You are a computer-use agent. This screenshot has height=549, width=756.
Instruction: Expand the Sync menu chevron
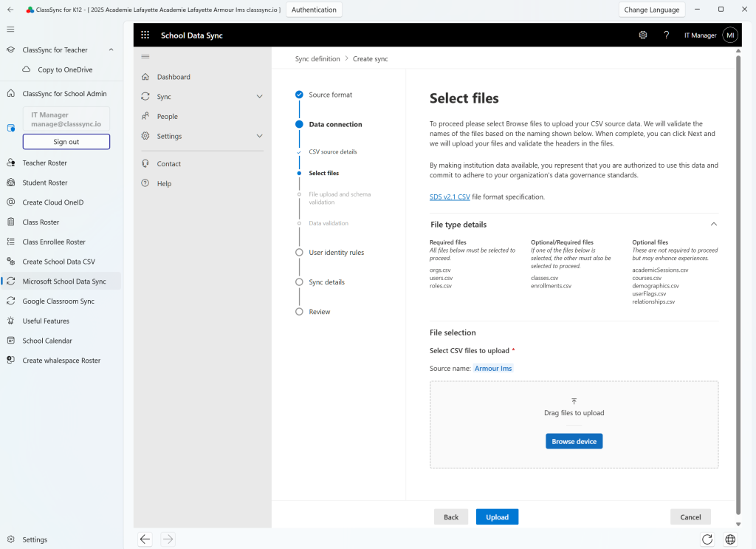click(x=259, y=97)
